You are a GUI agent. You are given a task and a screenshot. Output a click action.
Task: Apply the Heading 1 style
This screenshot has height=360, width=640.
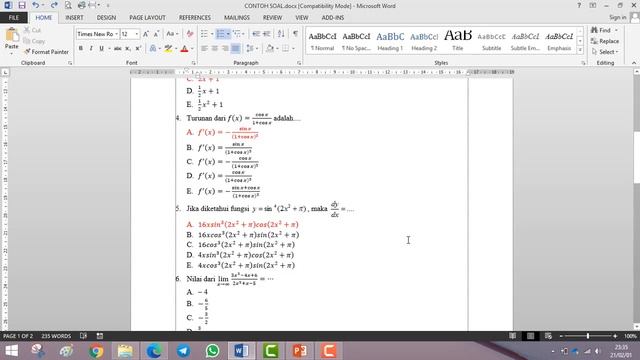(x=390, y=41)
